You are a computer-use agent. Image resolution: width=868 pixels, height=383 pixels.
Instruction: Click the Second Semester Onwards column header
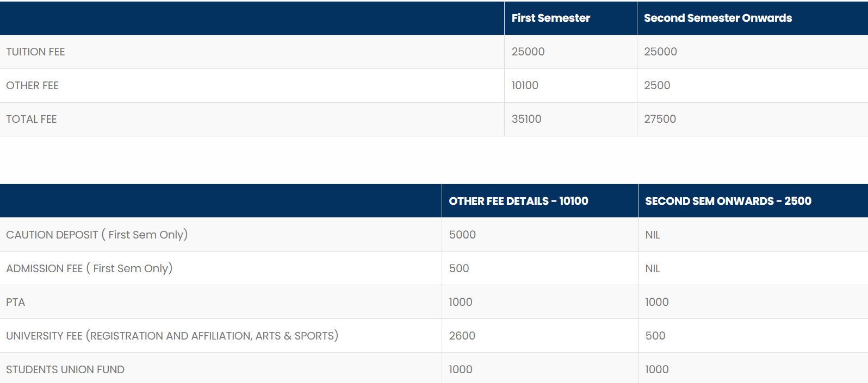tap(717, 18)
